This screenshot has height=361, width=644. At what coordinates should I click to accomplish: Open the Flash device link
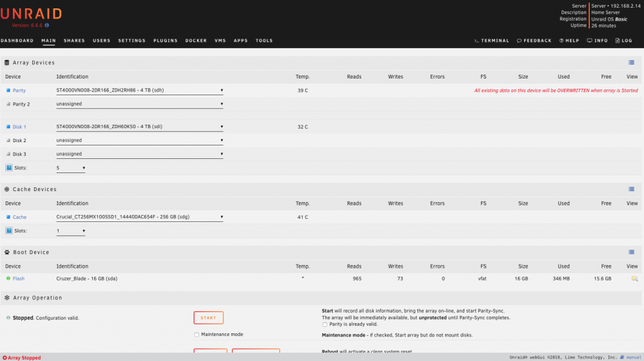pos(19,279)
